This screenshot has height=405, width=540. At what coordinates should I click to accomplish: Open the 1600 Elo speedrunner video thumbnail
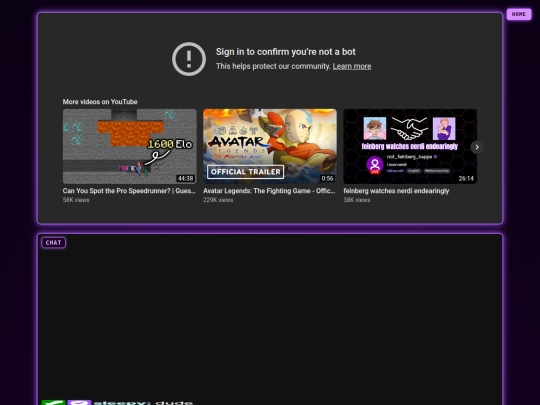129,146
